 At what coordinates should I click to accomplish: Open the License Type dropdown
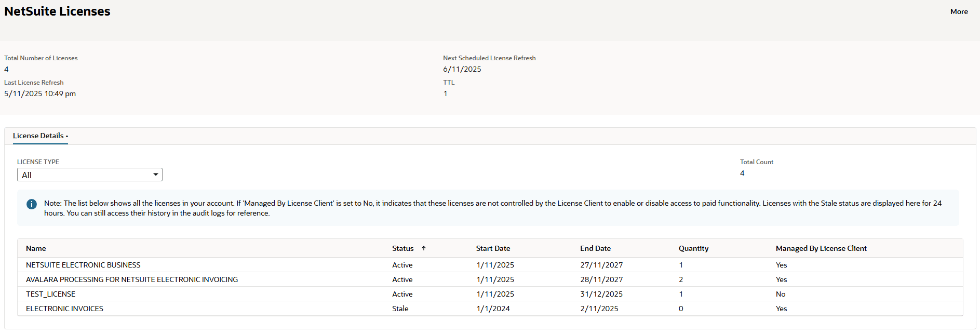coord(90,175)
